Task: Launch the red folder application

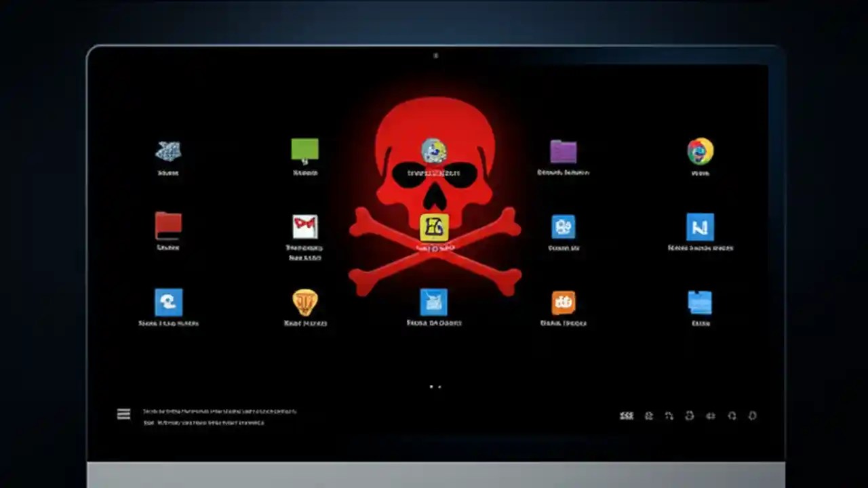Action: 168,226
